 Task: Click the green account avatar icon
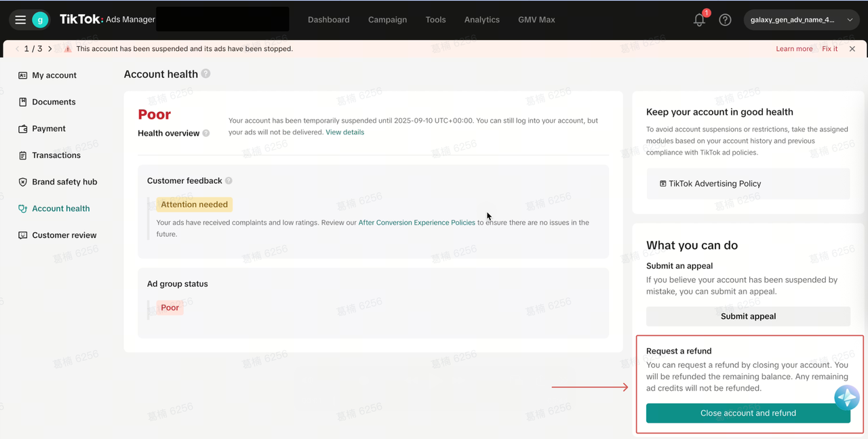(40, 20)
